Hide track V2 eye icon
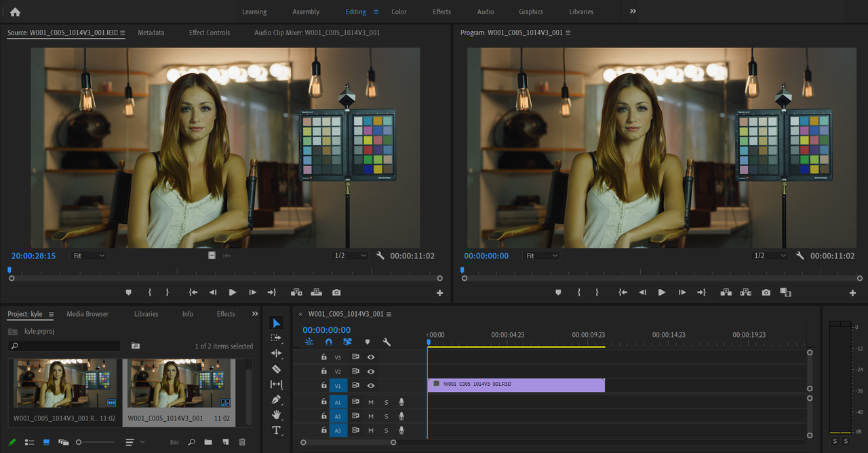The width and height of the screenshot is (868, 453). (371, 372)
